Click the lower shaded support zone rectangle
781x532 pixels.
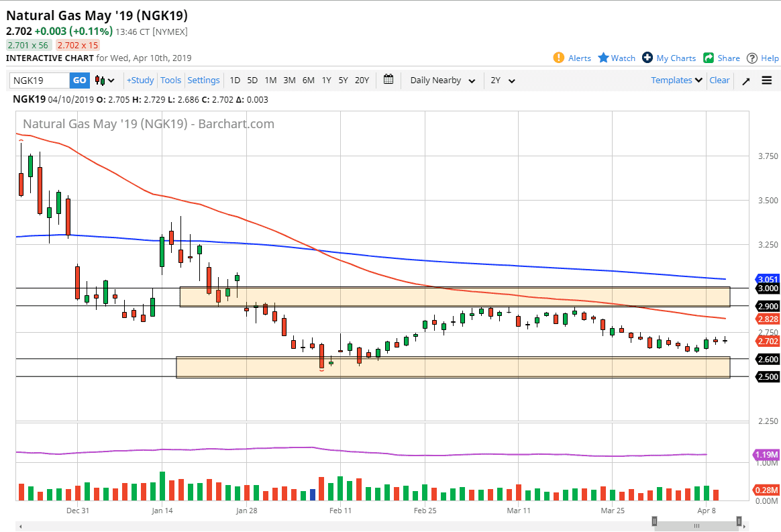(454, 367)
